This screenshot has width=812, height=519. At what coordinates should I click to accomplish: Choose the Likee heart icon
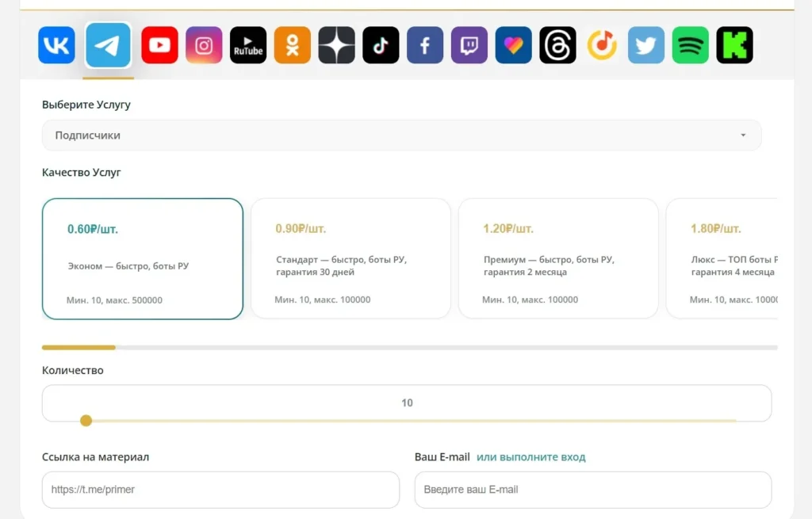coord(514,45)
